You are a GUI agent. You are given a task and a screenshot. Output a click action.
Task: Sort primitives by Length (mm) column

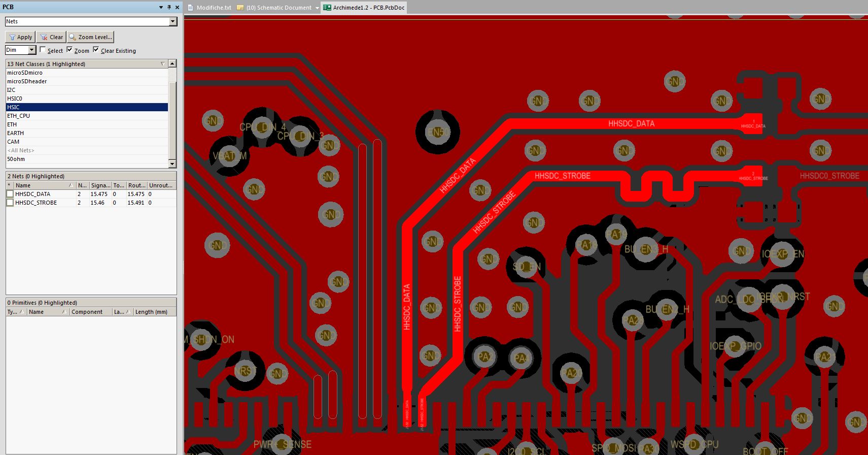click(x=155, y=312)
